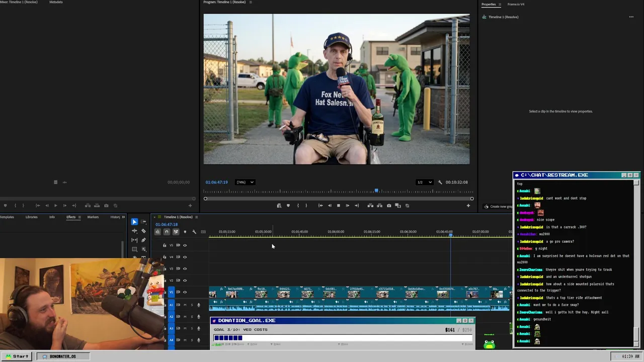This screenshot has height=362, width=644.
Task: Toggle sequence nesting in the timeline header
Action: [x=157, y=232]
